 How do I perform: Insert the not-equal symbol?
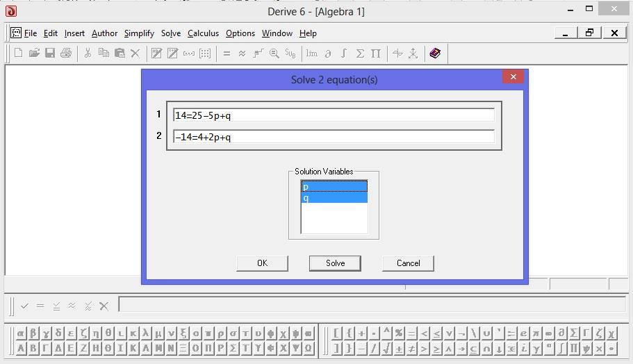tap(411, 348)
